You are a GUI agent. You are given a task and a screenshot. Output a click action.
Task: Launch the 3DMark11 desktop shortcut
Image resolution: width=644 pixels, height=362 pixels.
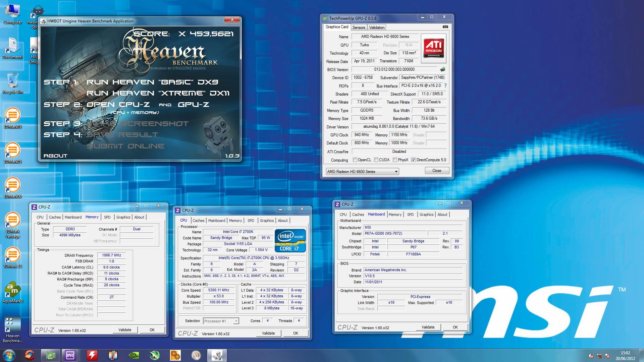tap(12, 257)
